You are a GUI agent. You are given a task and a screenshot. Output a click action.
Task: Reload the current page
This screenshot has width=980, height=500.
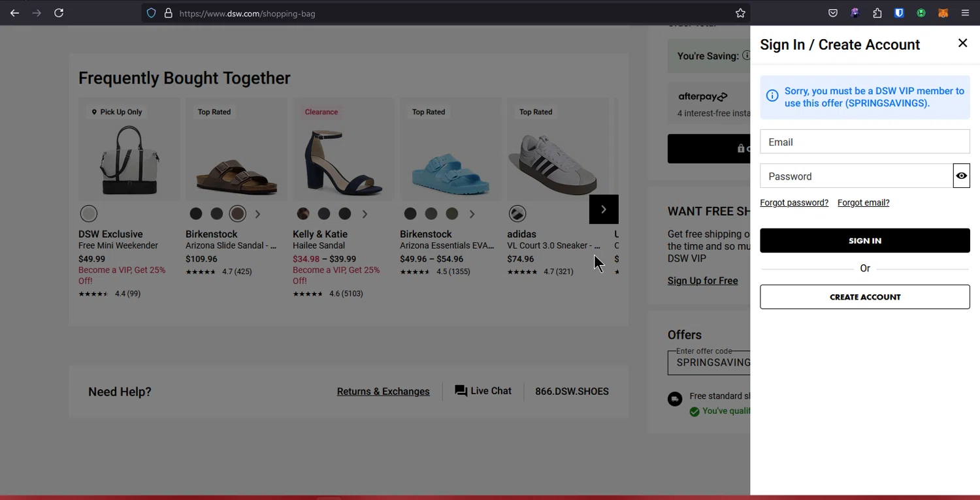pyautogui.click(x=59, y=13)
